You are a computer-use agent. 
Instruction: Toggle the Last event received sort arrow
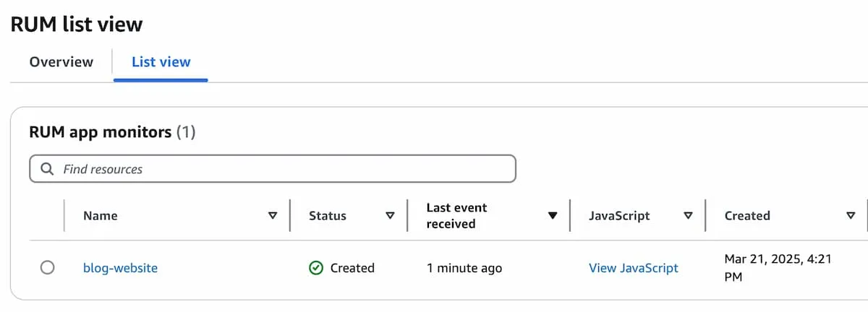553,216
